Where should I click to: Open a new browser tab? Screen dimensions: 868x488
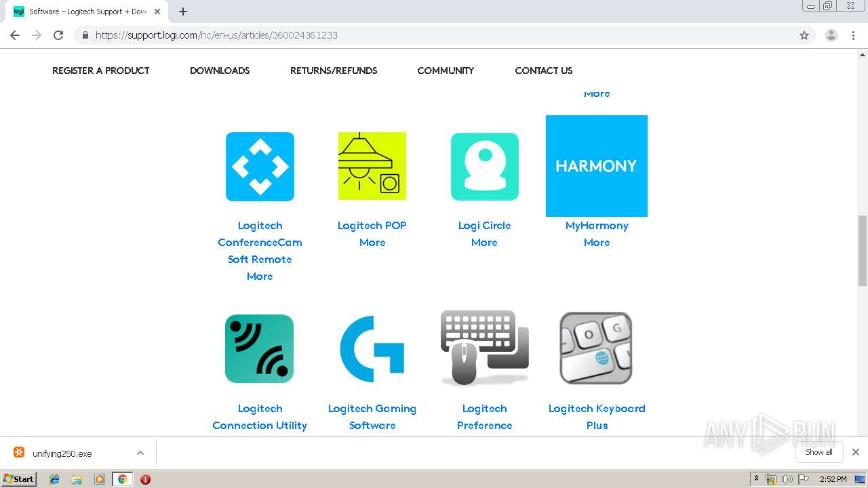point(183,12)
